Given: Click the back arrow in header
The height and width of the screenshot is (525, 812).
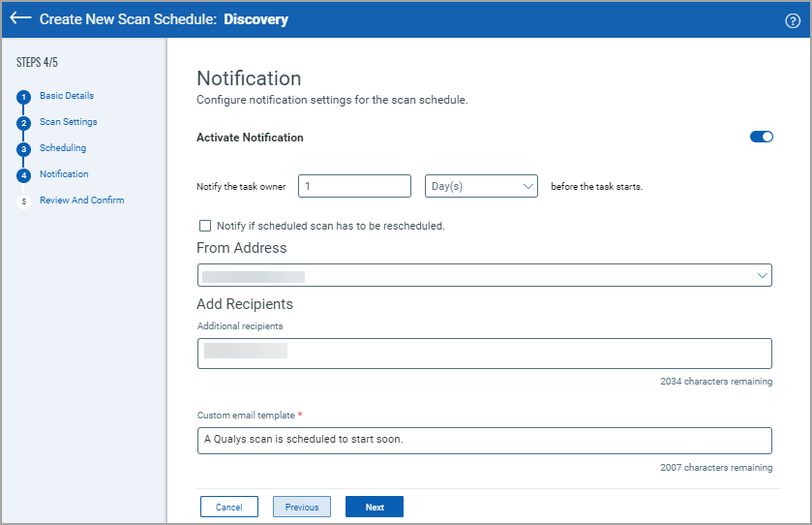Looking at the screenshot, I should [x=20, y=19].
